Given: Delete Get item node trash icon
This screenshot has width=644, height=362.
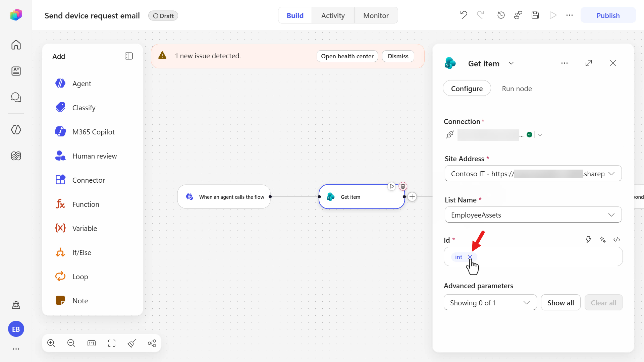Looking at the screenshot, I should point(403,186).
